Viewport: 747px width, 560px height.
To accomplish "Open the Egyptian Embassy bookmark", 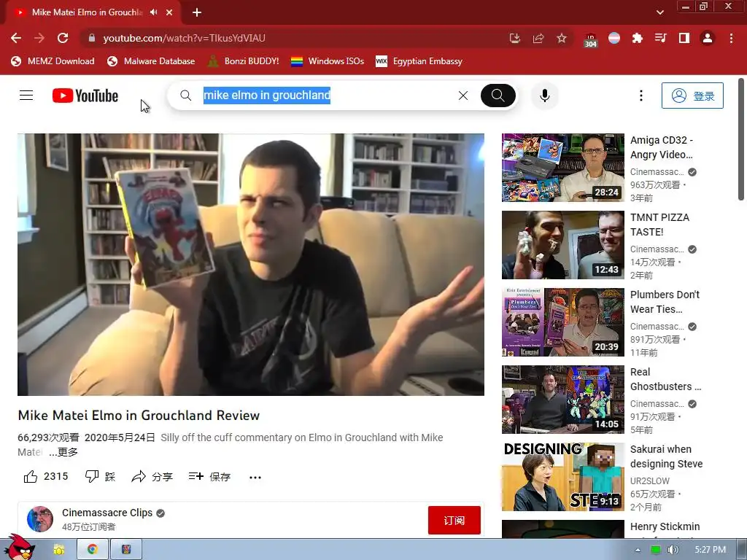I will click(x=419, y=61).
